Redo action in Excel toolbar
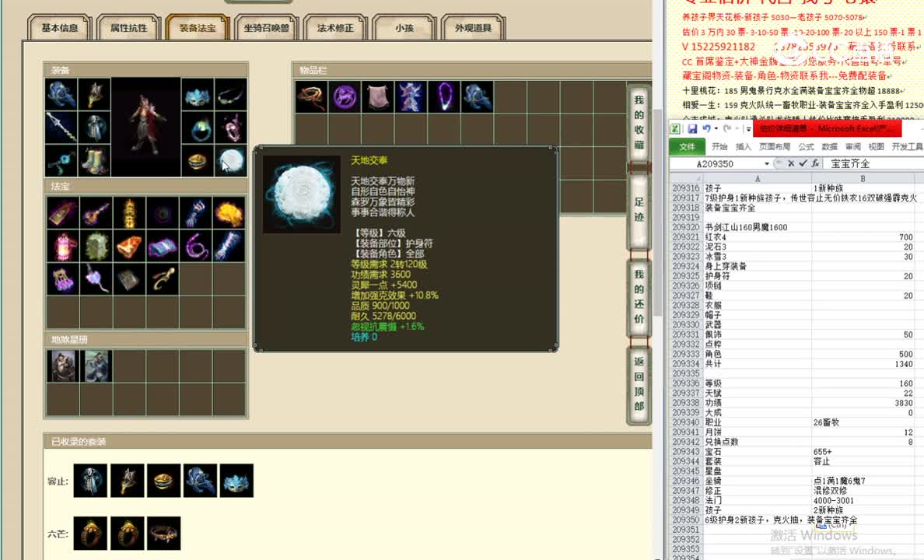The image size is (924, 560). 727,128
